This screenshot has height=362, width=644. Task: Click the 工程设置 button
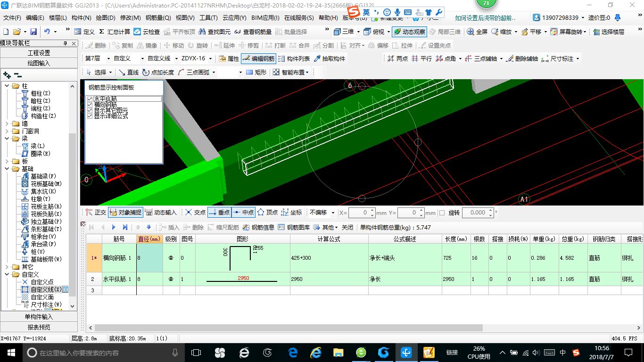39,53
